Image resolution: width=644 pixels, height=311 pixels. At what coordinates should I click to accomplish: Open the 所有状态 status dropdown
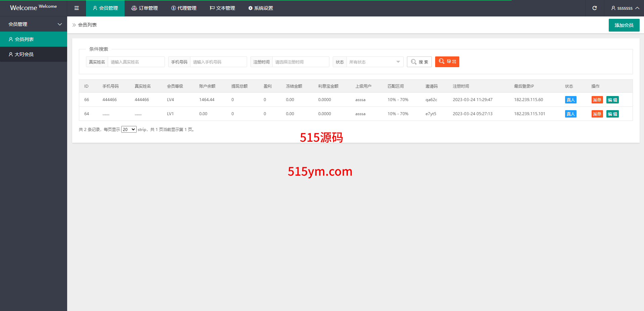tap(374, 62)
